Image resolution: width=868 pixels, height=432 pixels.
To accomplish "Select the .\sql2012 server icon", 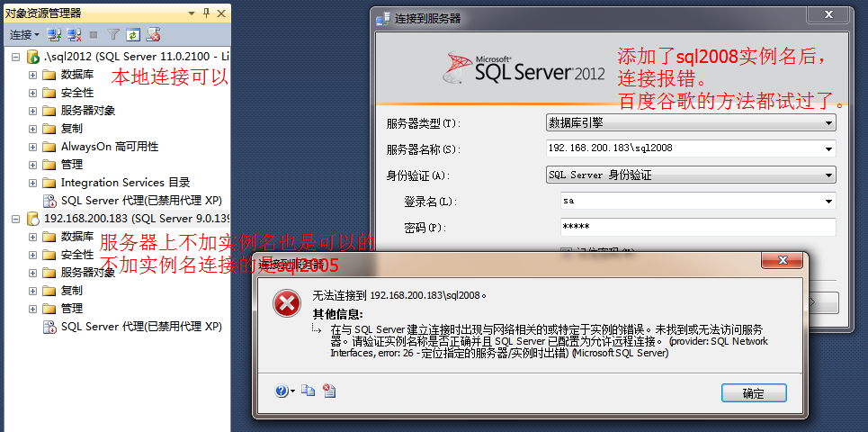I will (x=33, y=57).
